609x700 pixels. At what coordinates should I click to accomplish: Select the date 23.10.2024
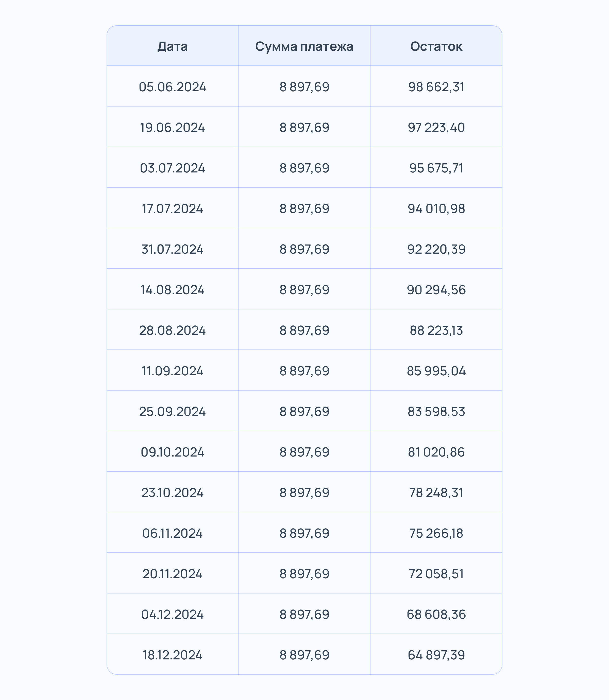(x=172, y=493)
